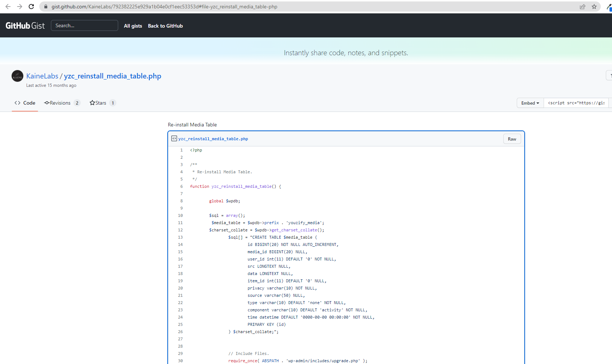The width and height of the screenshot is (612, 364).
Task: Switch to the Stars tab
Action: click(x=103, y=103)
